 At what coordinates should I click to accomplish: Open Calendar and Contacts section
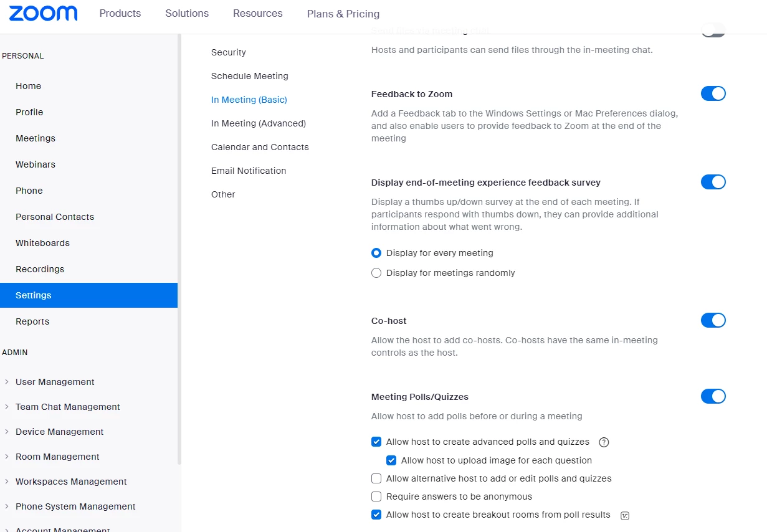260,147
